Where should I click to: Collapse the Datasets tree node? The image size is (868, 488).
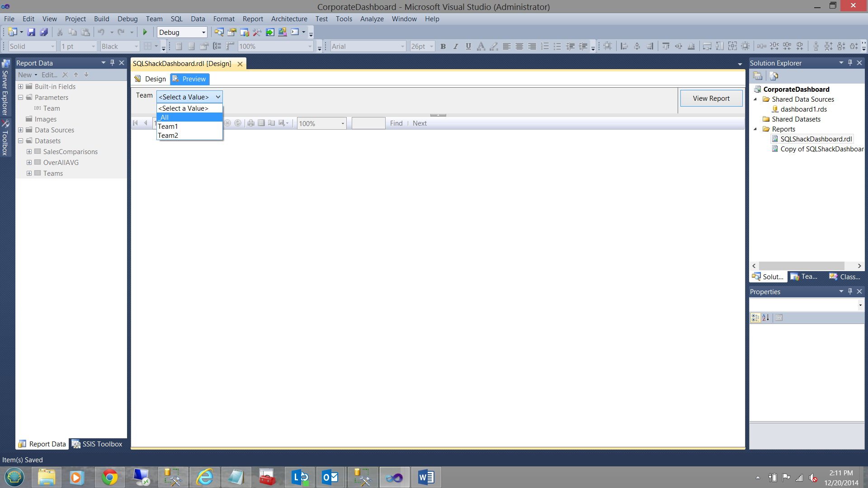point(21,141)
